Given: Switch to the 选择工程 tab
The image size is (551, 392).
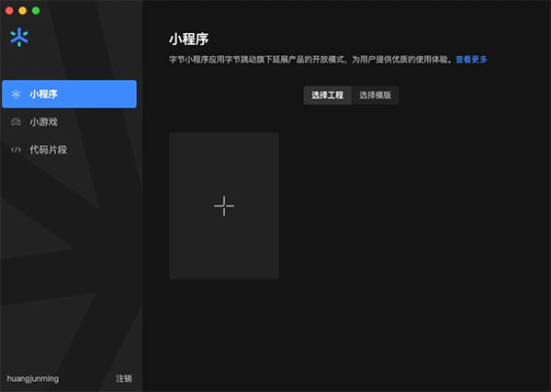Looking at the screenshot, I should click(x=328, y=95).
